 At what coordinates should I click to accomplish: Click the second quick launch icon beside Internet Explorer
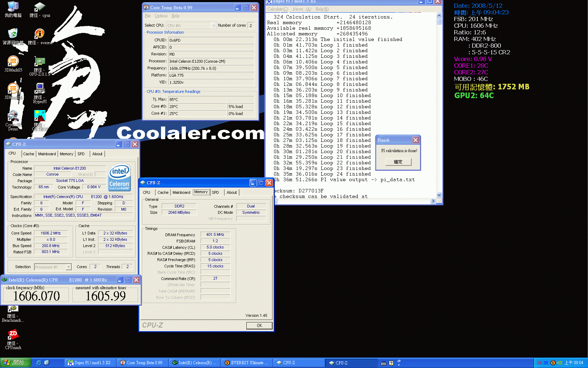[47, 363]
